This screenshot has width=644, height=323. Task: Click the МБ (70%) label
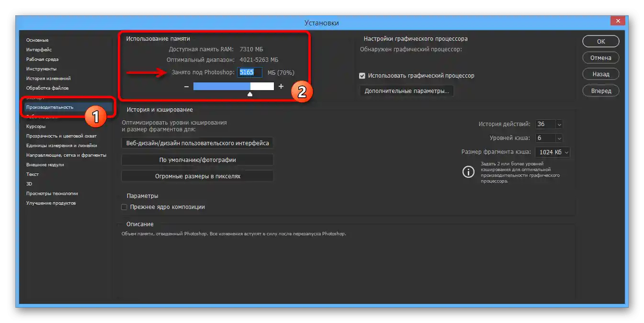pos(281,73)
